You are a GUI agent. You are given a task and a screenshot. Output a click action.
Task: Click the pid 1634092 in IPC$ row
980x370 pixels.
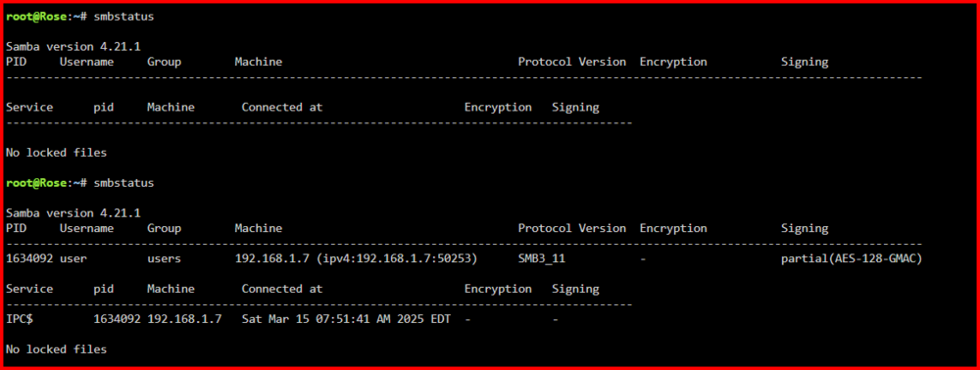pos(117,319)
